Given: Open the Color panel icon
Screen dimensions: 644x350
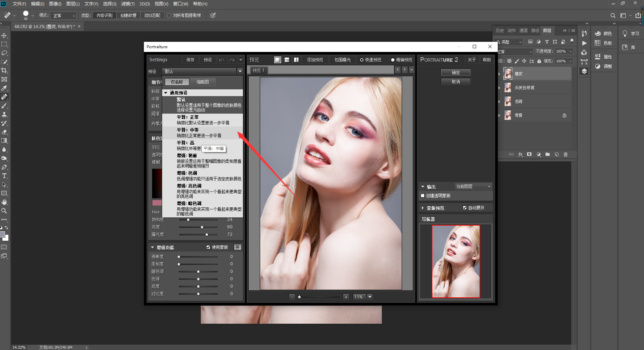Looking at the screenshot, I should click(598, 33).
